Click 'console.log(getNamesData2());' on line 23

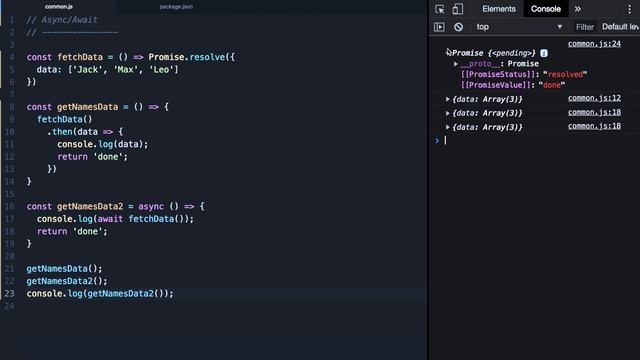100,293
